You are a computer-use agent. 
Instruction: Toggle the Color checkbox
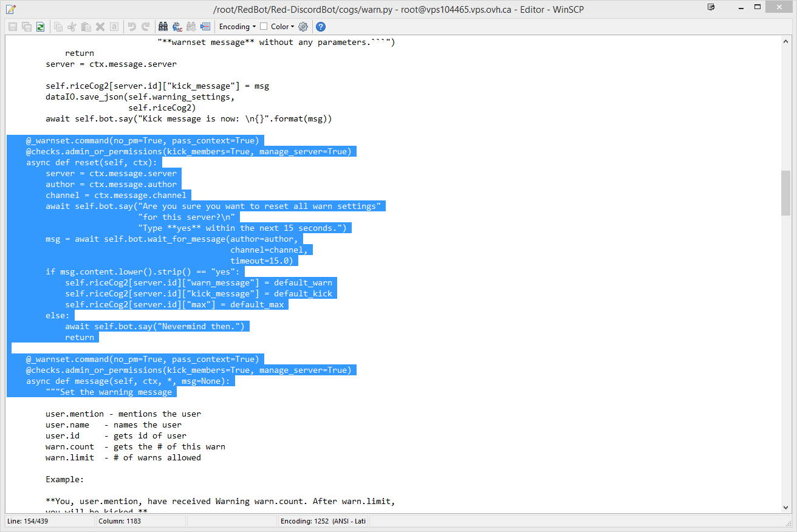pos(264,27)
